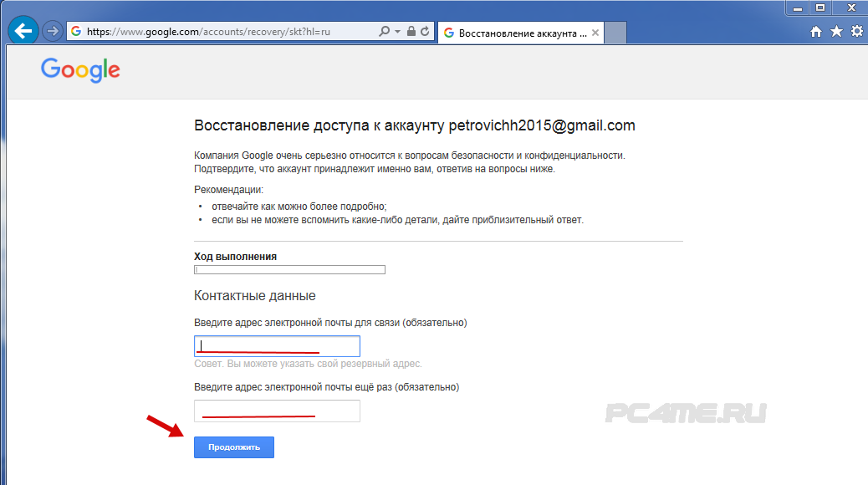868x485 pixels.
Task: Click the Google favicon in address bar
Action: [x=76, y=32]
